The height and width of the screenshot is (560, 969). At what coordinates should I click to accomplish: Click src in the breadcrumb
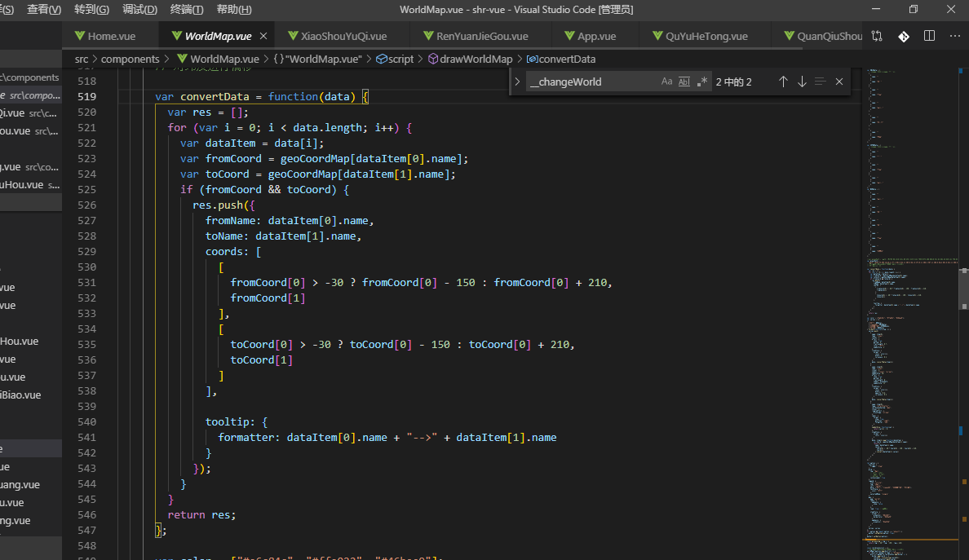[82, 59]
